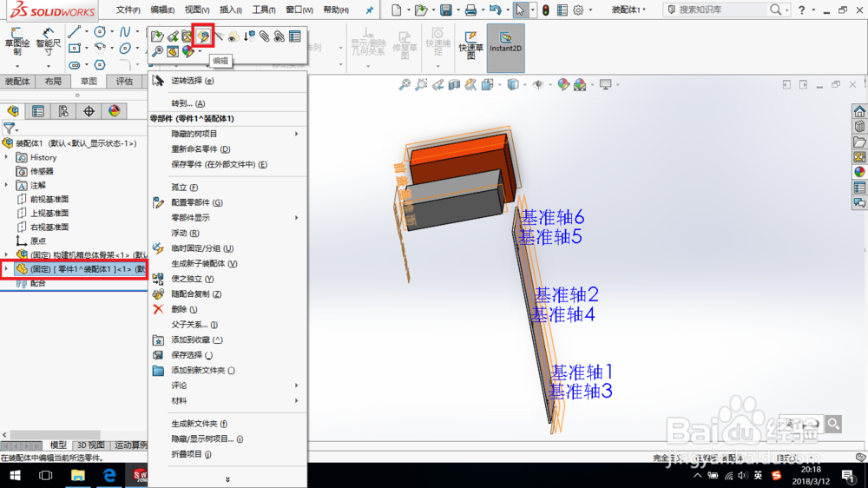
Task: Click the Sketch drawing tool button
Action: tap(17, 42)
